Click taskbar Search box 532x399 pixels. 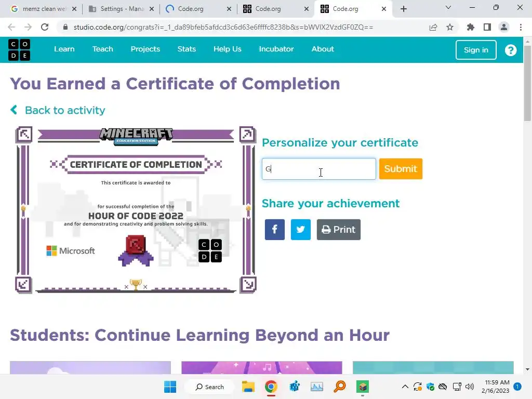point(210,387)
